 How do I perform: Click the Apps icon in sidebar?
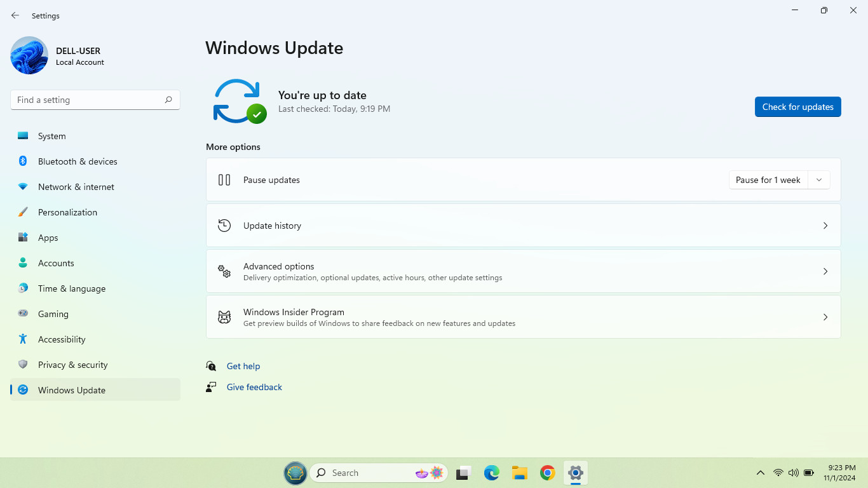[23, 238]
